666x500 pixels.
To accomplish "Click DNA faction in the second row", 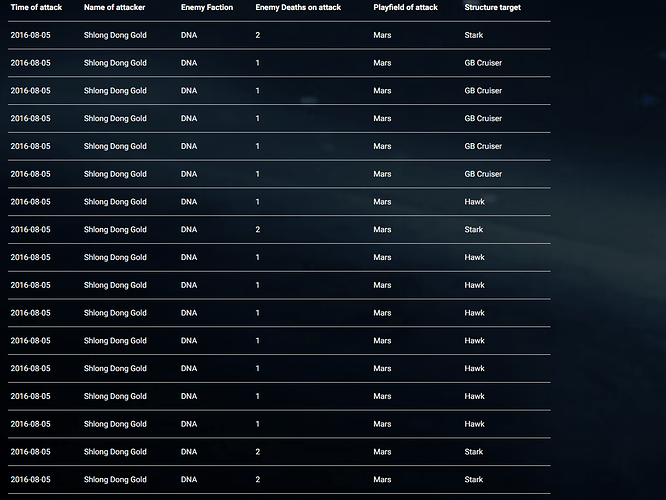I will 189,63.
